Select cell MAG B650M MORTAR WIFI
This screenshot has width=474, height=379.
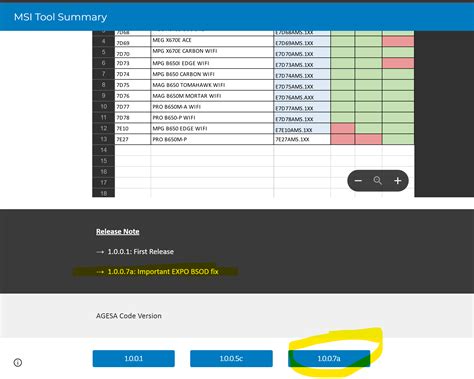point(212,96)
